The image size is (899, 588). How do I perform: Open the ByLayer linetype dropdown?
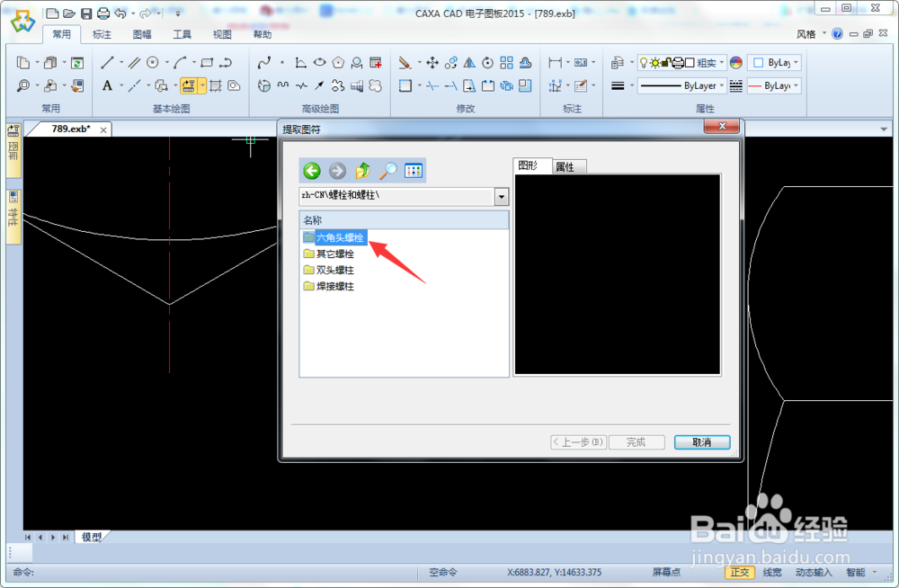(x=682, y=86)
